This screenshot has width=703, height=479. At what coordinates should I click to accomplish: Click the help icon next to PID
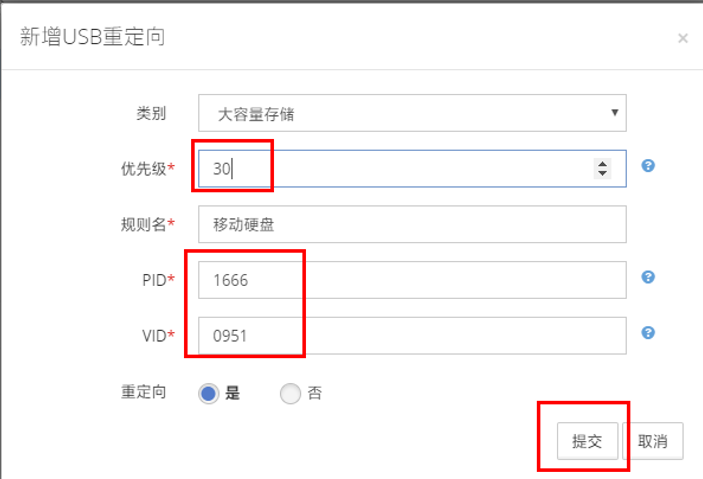(648, 277)
